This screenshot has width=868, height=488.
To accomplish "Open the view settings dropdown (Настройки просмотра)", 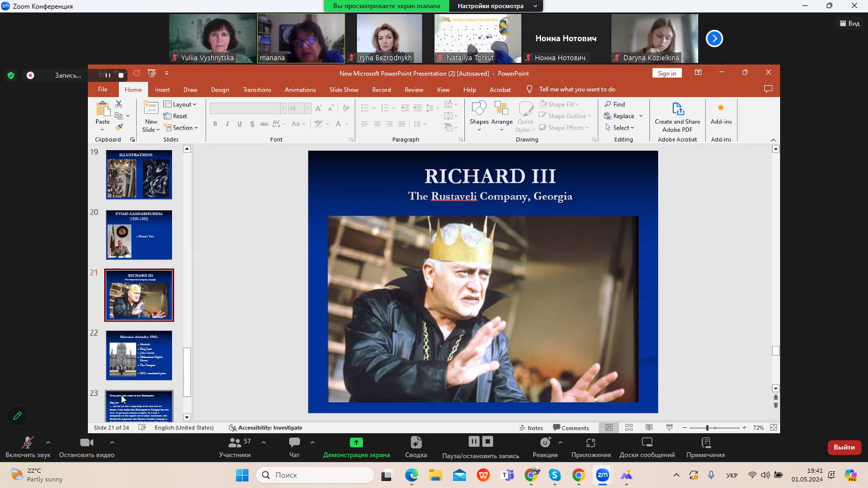I will click(496, 6).
